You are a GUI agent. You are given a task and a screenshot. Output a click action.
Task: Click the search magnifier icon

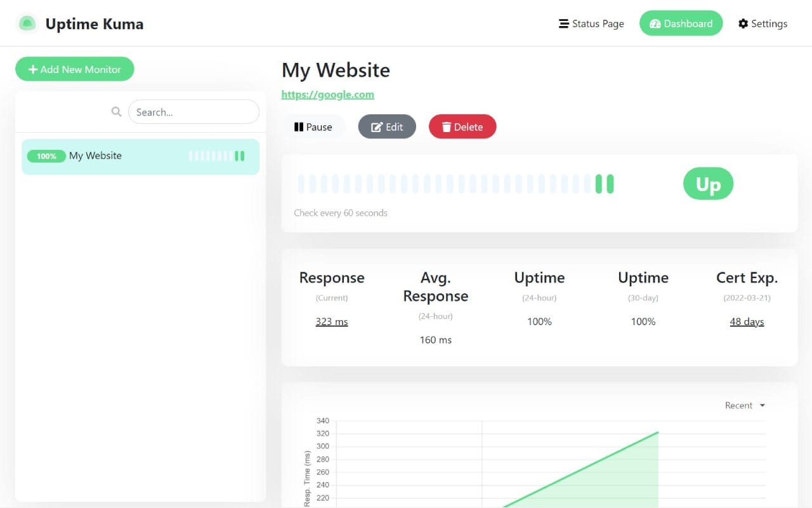(116, 111)
